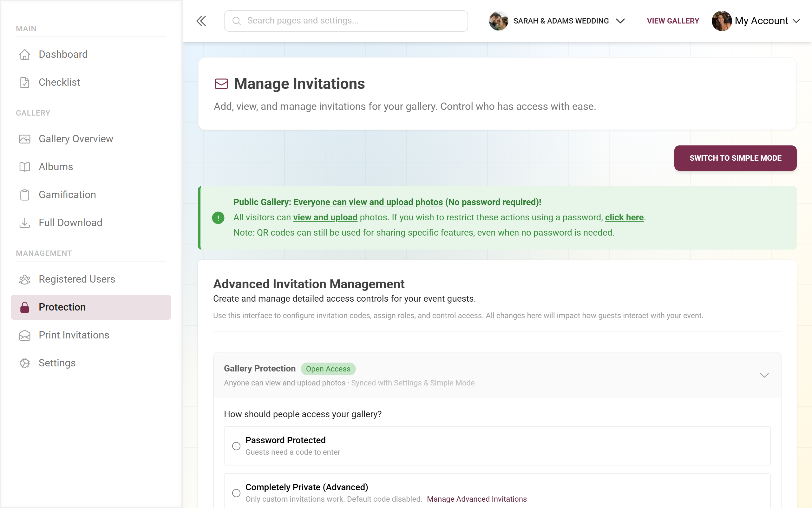This screenshot has width=812, height=508.
Task: Open Manage Advanced Invitations link
Action: coord(476,499)
